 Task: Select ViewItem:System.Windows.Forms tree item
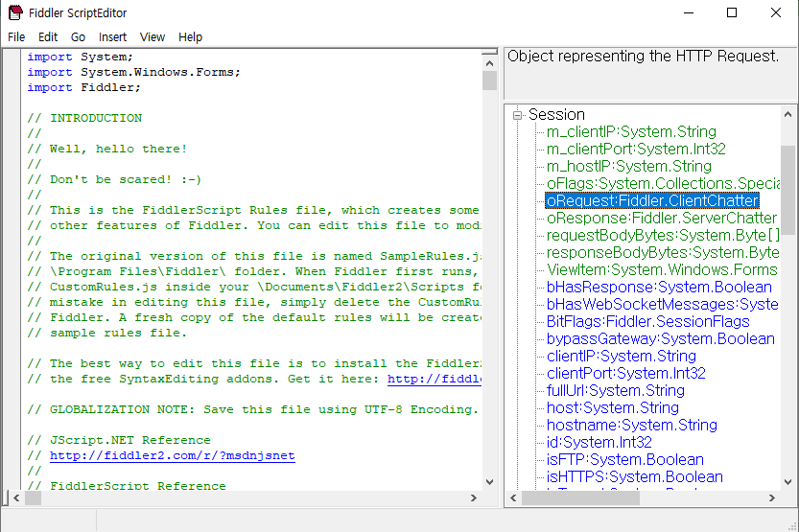[662, 269]
